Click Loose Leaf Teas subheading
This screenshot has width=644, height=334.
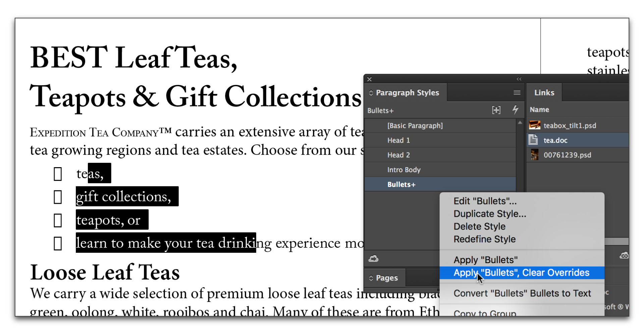click(x=105, y=272)
